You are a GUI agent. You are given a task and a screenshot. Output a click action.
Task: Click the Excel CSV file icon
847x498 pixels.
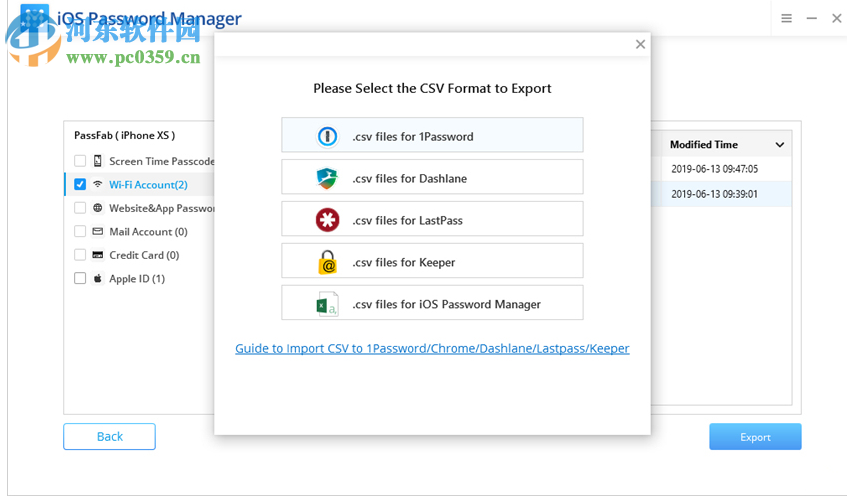[x=327, y=304]
